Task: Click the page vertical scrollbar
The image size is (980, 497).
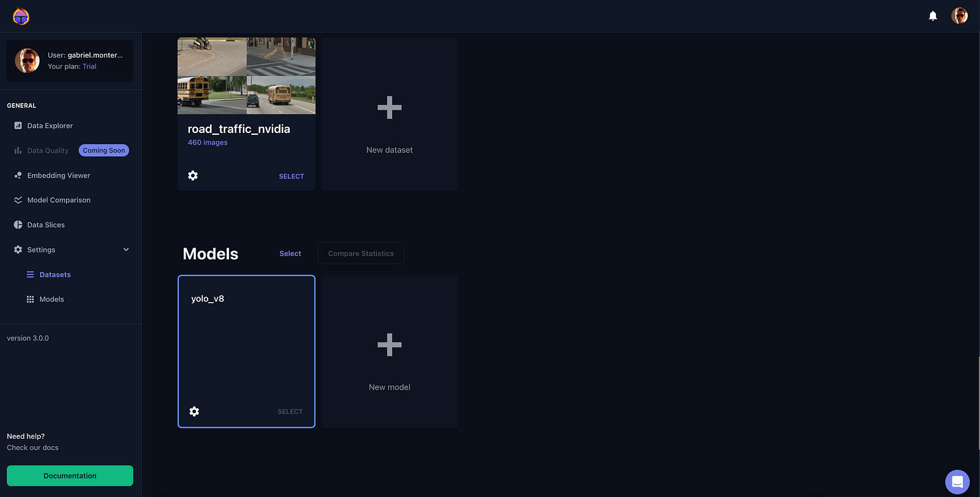Action: 978,403
